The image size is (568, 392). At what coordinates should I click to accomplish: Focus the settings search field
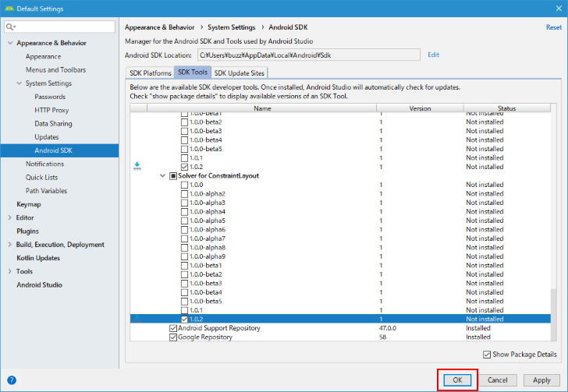coord(60,26)
